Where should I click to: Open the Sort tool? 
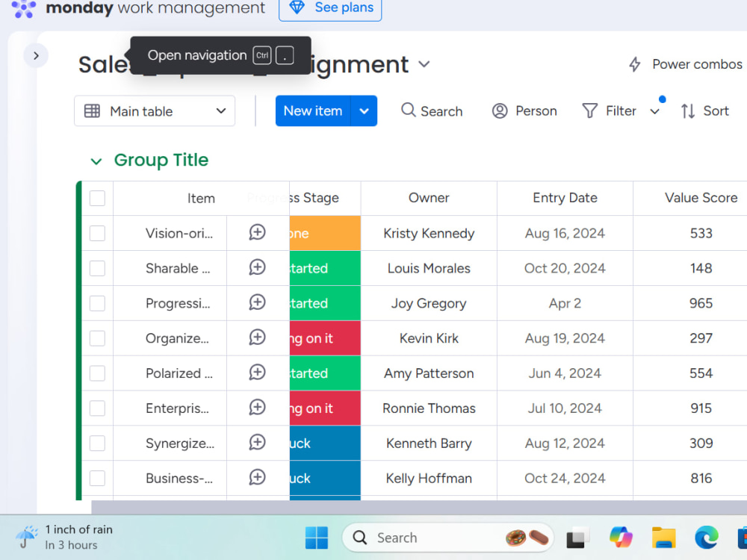(705, 111)
